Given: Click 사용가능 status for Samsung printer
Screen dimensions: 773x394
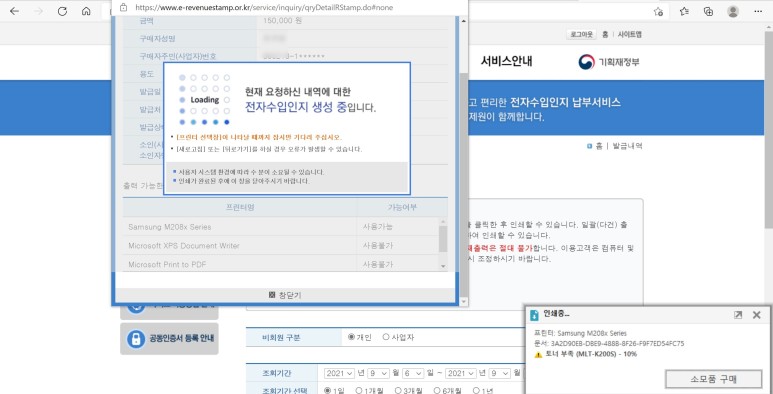Looking at the screenshot, I should pos(378,227).
